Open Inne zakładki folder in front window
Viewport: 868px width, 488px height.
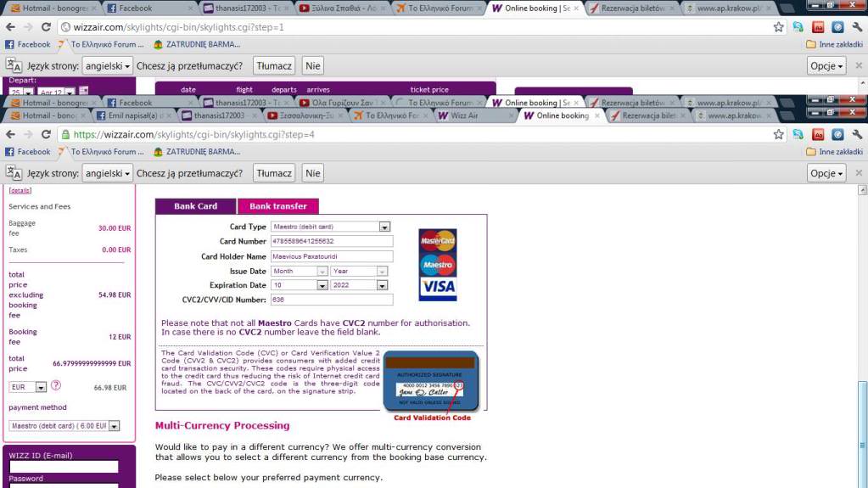(834, 152)
